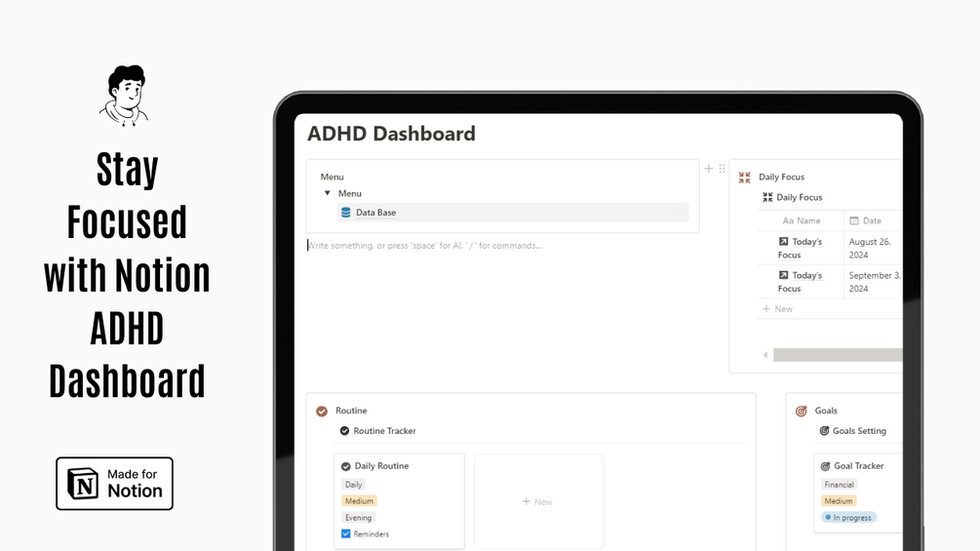Click the Daily tag on Daily Routine card
Image resolution: width=980 pixels, height=551 pixels.
pos(353,485)
